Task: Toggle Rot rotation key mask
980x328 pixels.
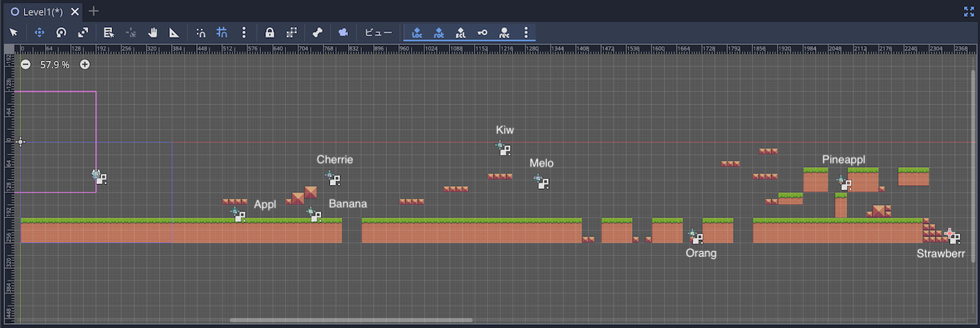Action: click(439, 32)
